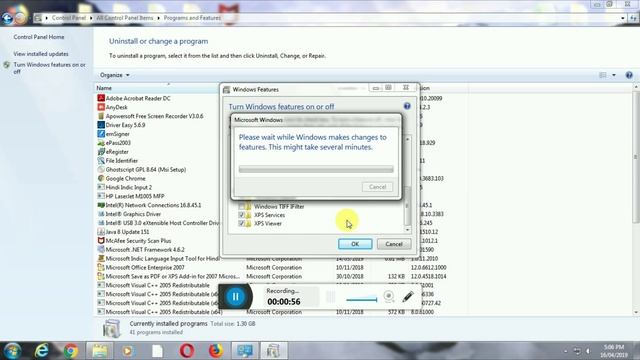
Task: Pause the screen recording
Action: [x=236, y=297]
